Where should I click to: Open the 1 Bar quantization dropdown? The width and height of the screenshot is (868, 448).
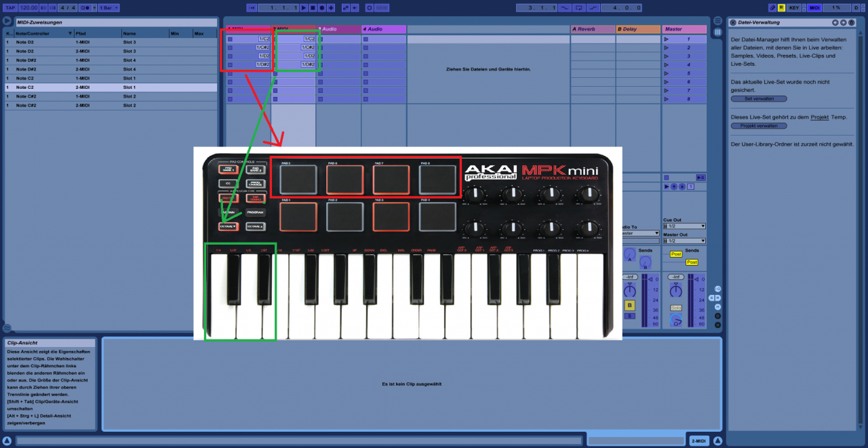[x=108, y=7]
